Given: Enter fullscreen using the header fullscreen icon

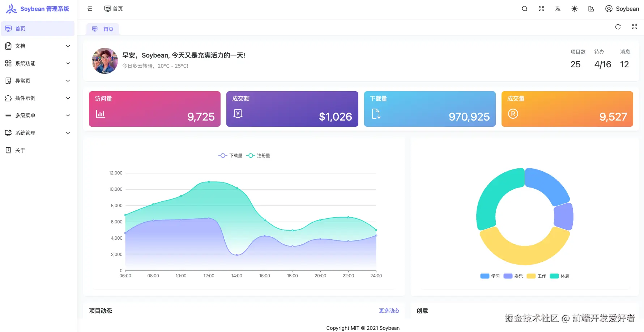Looking at the screenshot, I should pos(541,9).
